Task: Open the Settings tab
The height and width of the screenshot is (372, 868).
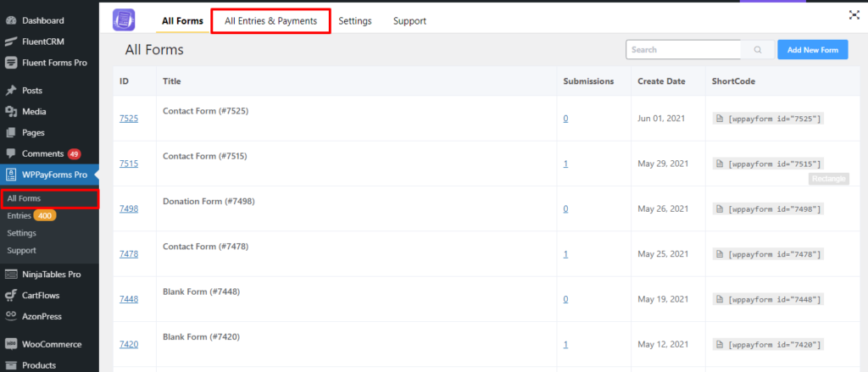Action: (355, 20)
